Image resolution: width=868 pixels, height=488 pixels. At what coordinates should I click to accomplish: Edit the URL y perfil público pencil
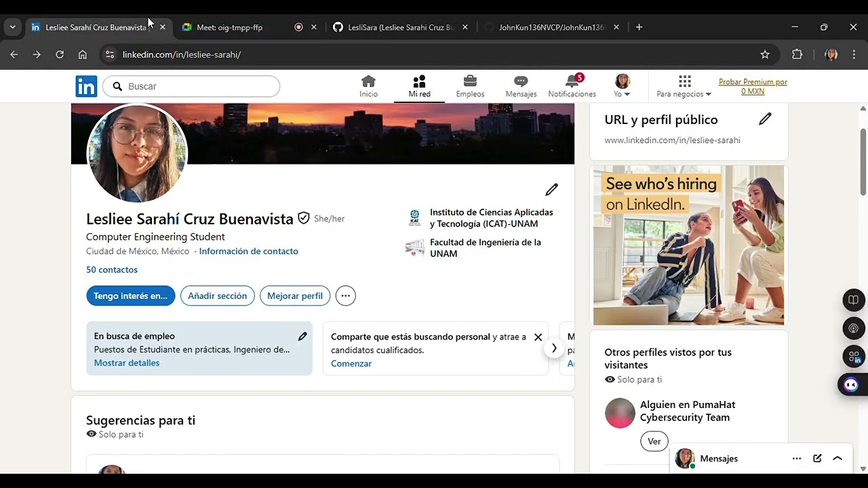[765, 119]
